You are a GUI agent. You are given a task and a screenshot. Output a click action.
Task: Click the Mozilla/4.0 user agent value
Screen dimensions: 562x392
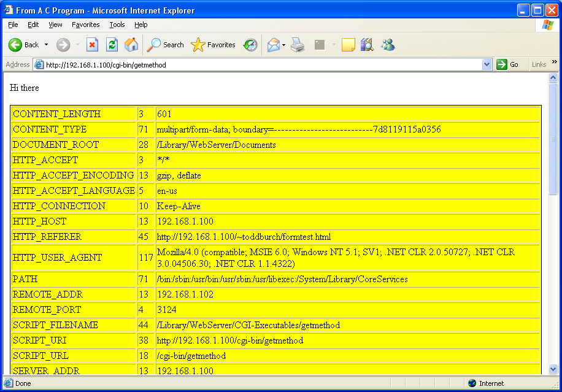click(336, 258)
